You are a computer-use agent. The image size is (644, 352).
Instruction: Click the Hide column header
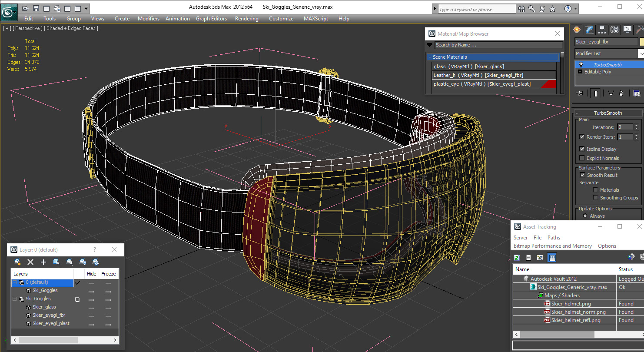point(91,274)
